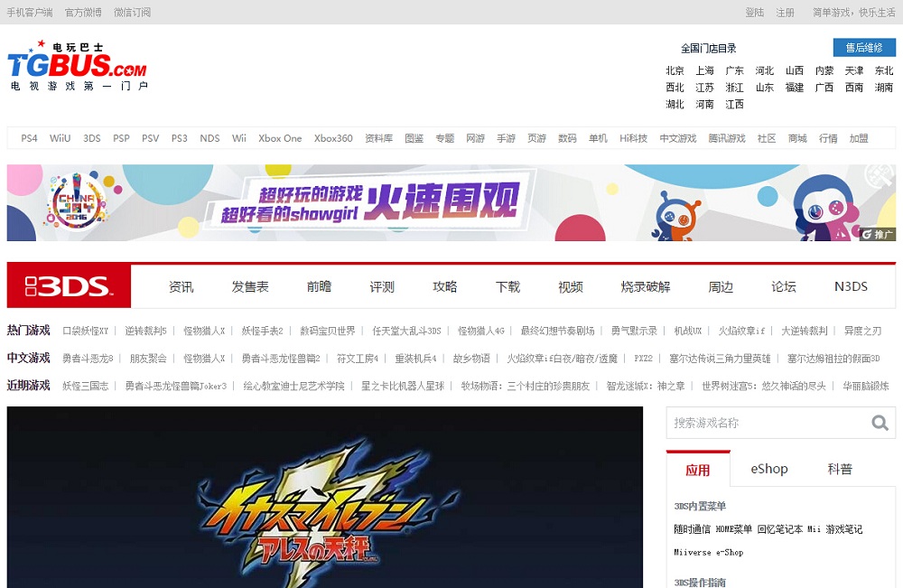Image resolution: width=903 pixels, height=588 pixels.
Task: Select 广东 in store directory
Action: click(x=735, y=70)
